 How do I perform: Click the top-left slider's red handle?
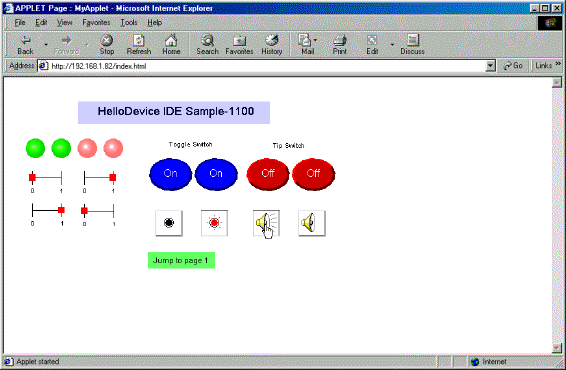tap(32, 177)
